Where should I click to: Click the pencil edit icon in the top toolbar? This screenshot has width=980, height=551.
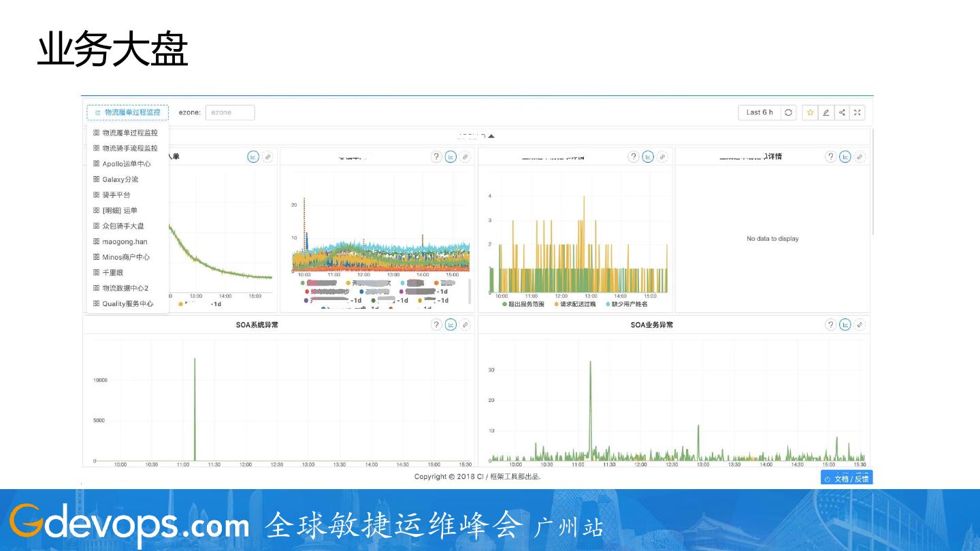(826, 112)
